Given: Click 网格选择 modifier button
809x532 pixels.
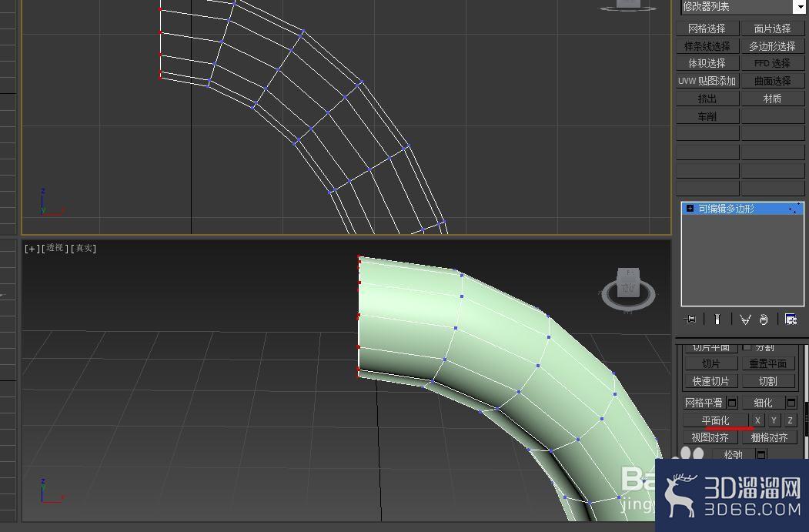Looking at the screenshot, I should tap(707, 28).
